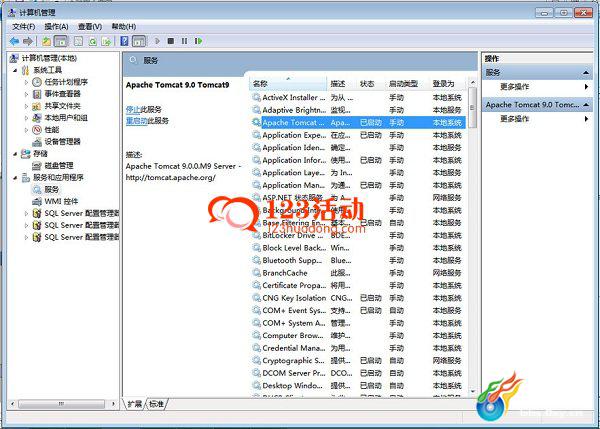Select the Desktop Window Manager service row
The width and height of the screenshot is (600, 429).
(x=359, y=386)
